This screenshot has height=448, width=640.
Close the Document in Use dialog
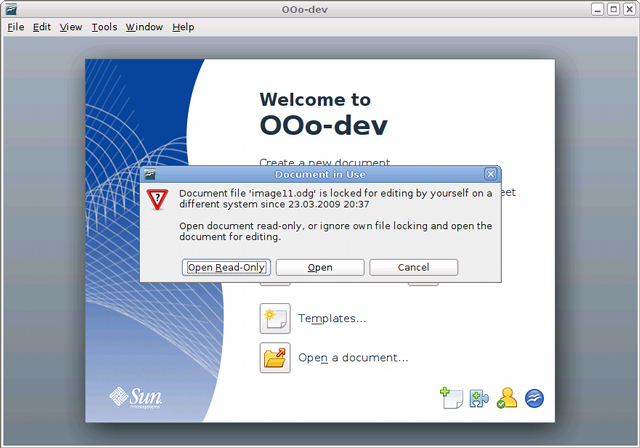[x=490, y=174]
